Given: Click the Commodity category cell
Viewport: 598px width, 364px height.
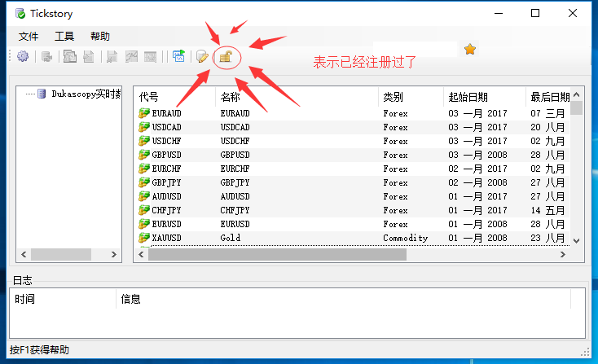Looking at the screenshot, I should tap(406, 238).
